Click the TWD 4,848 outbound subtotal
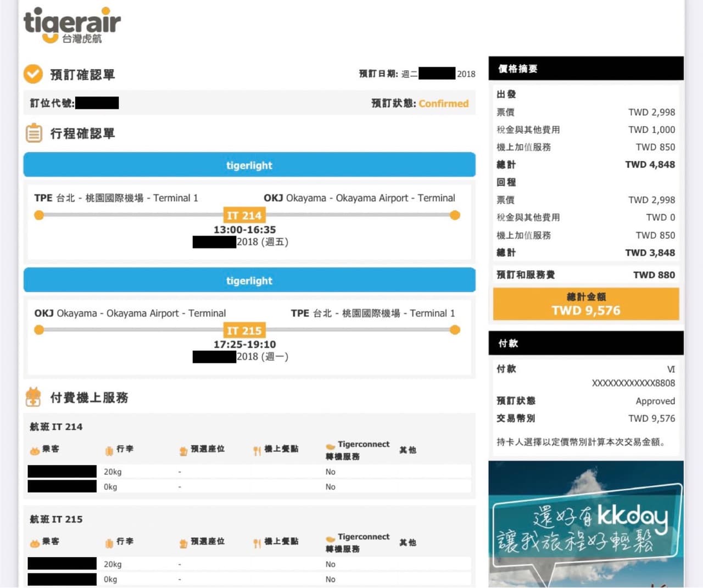The width and height of the screenshot is (703, 588). tap(650, 164)
